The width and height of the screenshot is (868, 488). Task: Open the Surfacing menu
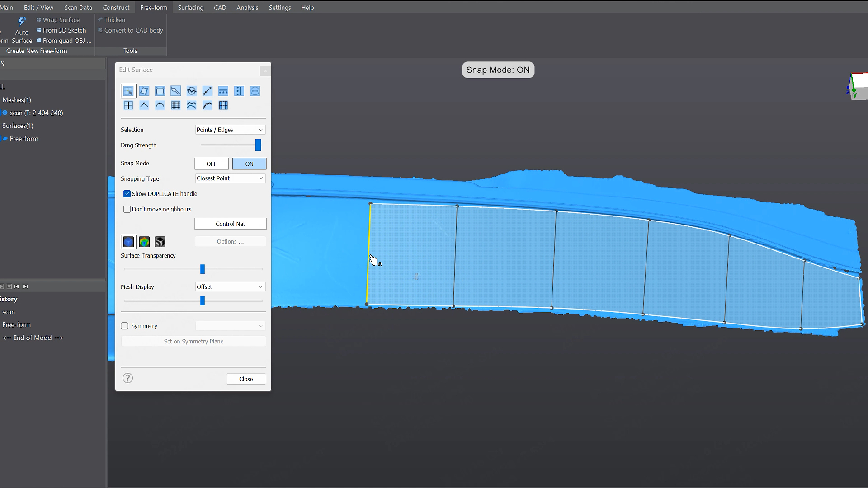(x=190, y=7)
